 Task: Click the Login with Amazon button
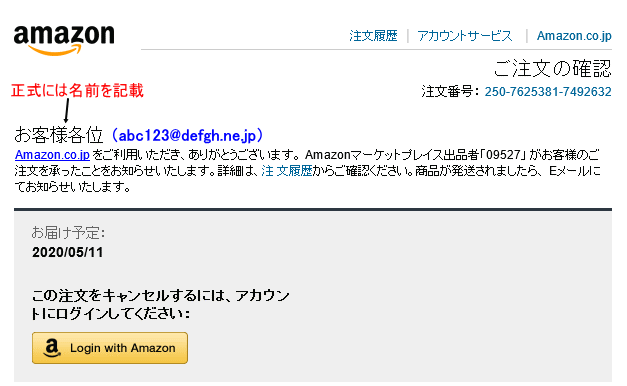pos(110,348)
